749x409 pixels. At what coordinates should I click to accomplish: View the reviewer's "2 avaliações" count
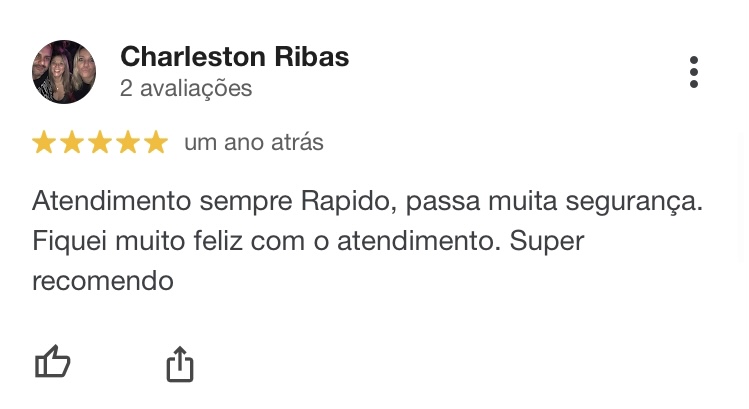coord(186,88)
